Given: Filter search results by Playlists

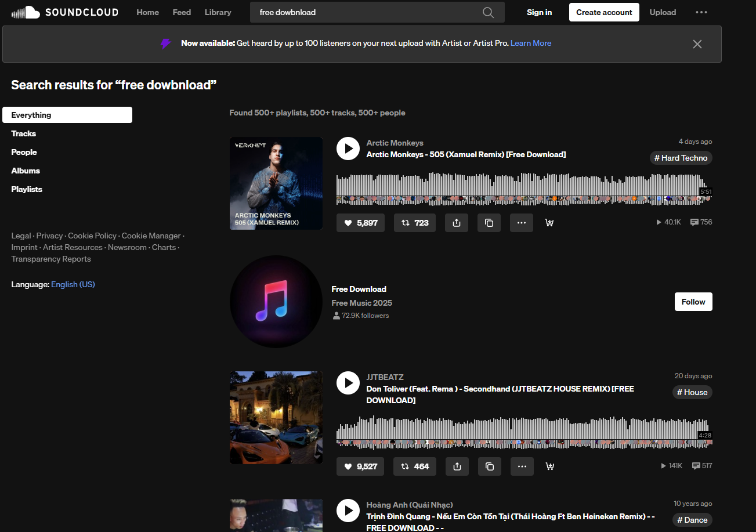Looking at the screenshot, I should tap(27, 189).
